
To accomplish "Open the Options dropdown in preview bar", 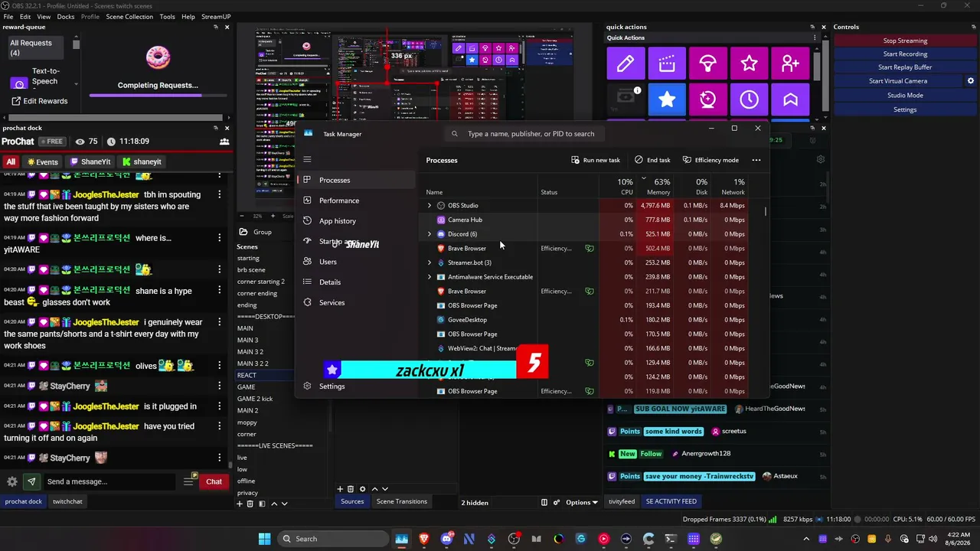I will tap(581, 503).
